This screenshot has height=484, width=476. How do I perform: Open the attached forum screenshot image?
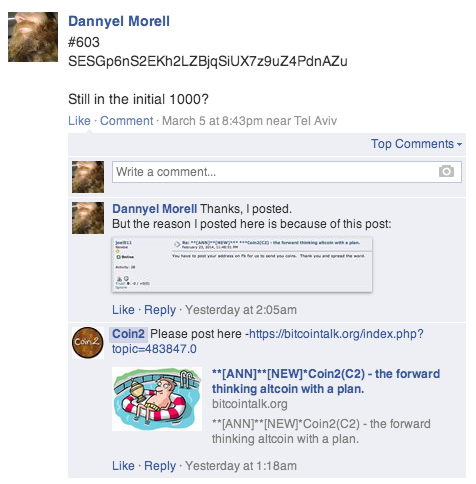(x=242, y=265)
